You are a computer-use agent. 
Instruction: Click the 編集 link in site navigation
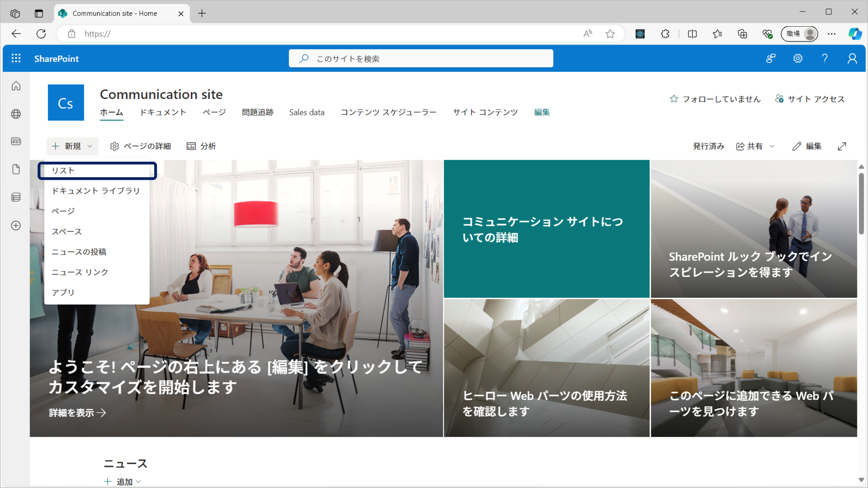point(542,112)
